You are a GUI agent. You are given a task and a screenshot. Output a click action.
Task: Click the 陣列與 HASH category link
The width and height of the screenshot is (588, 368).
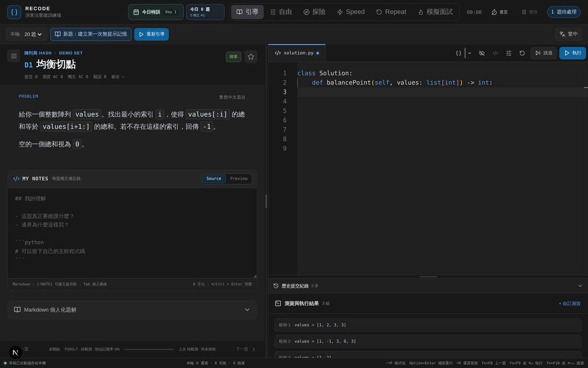38,53
